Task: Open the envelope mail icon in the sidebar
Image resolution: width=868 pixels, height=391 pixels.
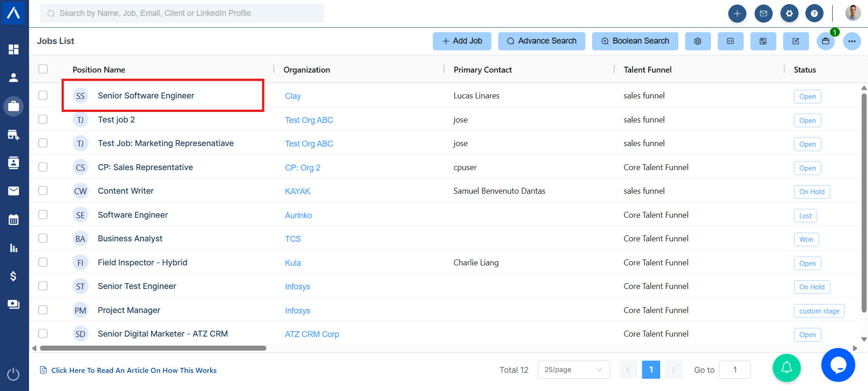Action: click(14, 191)
